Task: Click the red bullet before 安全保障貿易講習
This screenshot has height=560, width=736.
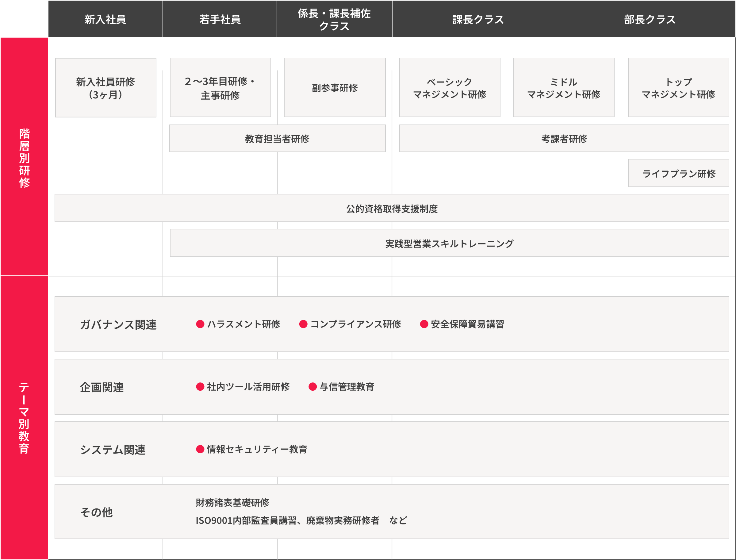Action: coord(424,324)
